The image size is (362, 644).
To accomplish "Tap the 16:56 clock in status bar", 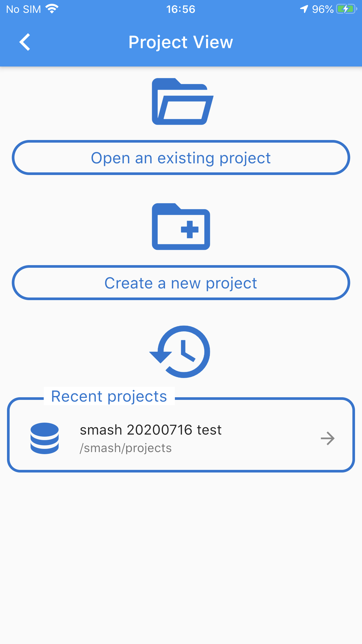I will pyautogui.click(x=181, y=9).
